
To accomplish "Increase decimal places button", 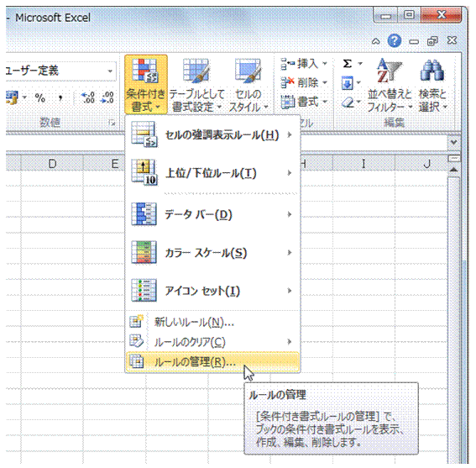I will click(x=89, y=97).
